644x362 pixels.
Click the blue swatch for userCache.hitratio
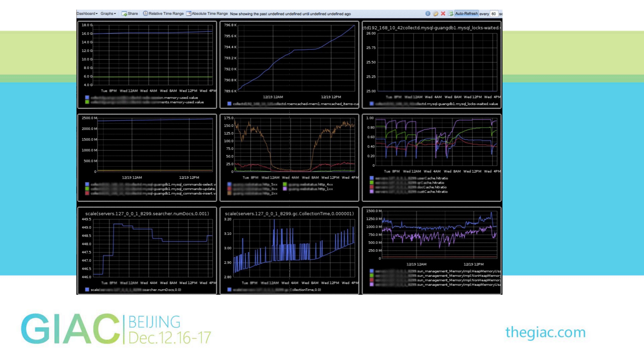tap(372, 178)
